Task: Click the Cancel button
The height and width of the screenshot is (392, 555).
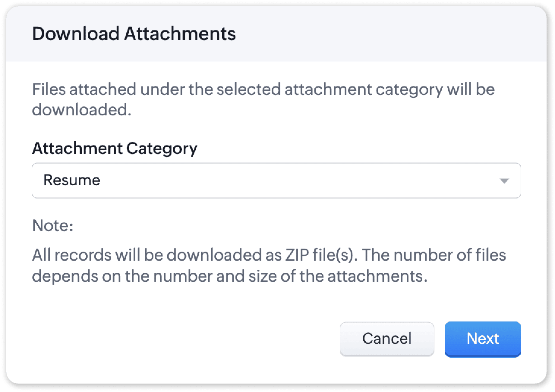Action: pos(387,339)
